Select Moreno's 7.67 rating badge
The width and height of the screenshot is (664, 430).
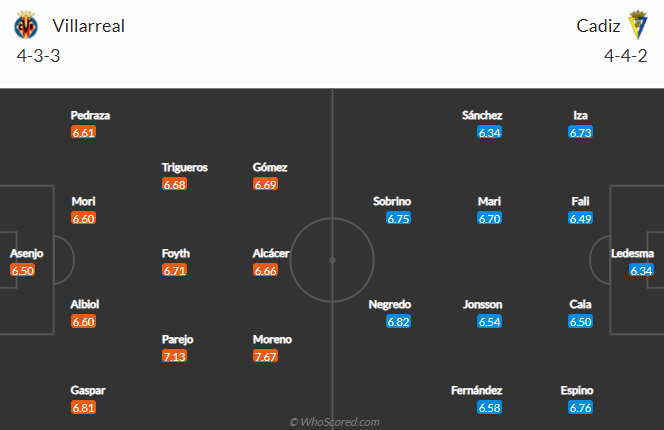(x=266, y=356)
